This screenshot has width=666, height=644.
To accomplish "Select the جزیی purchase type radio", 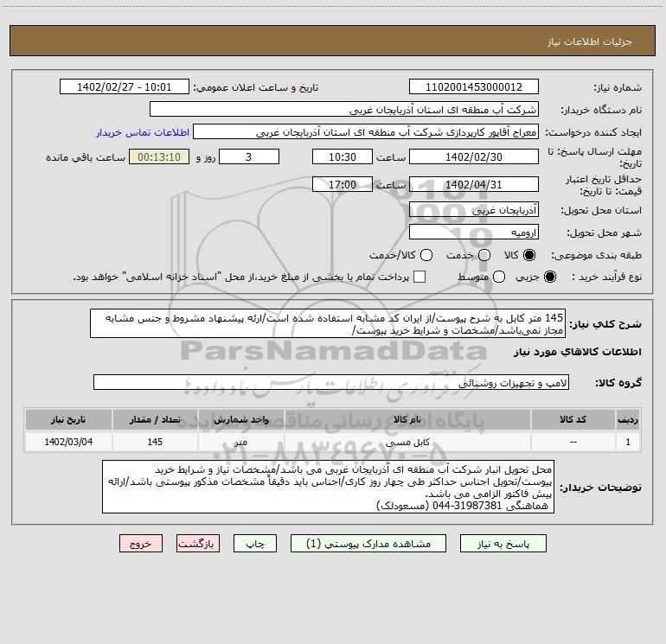I will [x=549, y=277].
